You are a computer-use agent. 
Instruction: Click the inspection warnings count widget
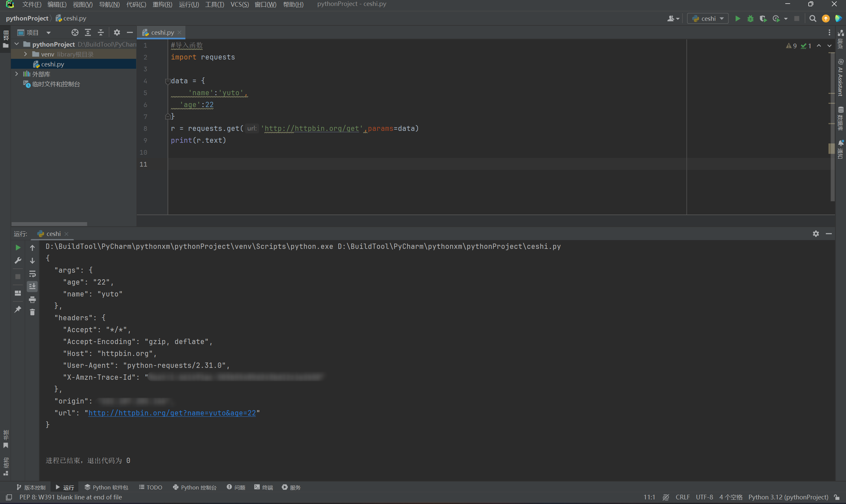click(x=798, y=46)
